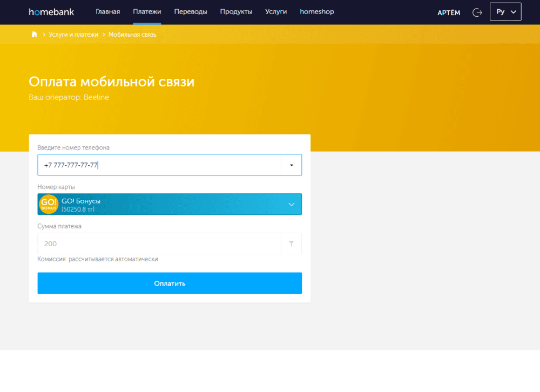Image resolution: width=540 pixels, height=392 pixels.
Task: Open the homeshop menu item
Action: (x=317, y=12)
